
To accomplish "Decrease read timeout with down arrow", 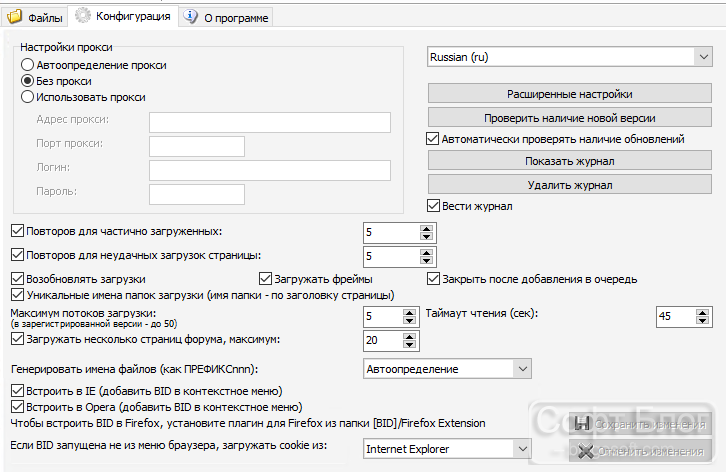I will (702, 321).
